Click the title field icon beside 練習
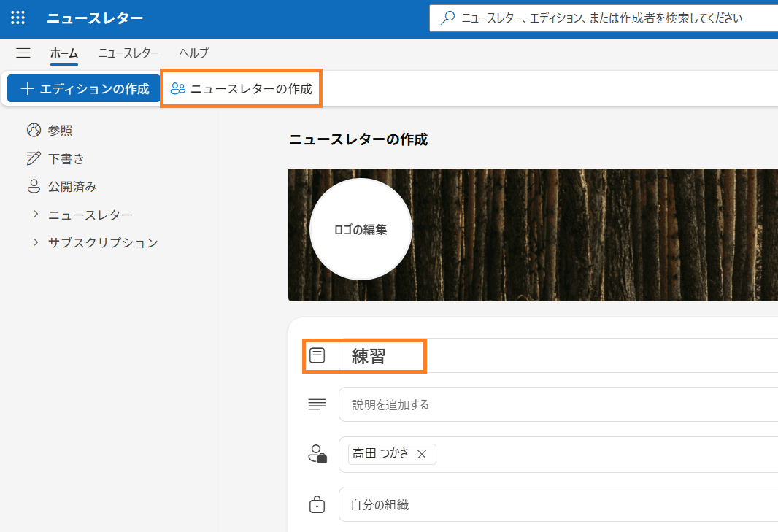Viewport: 778px width, 532px height. 317,356
